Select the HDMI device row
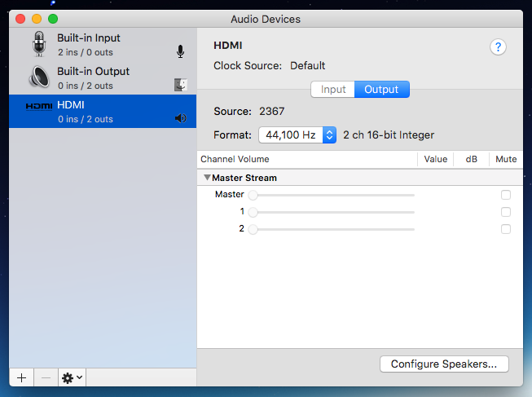The height and width of the screenshot is (397, 532). [103, 112]
